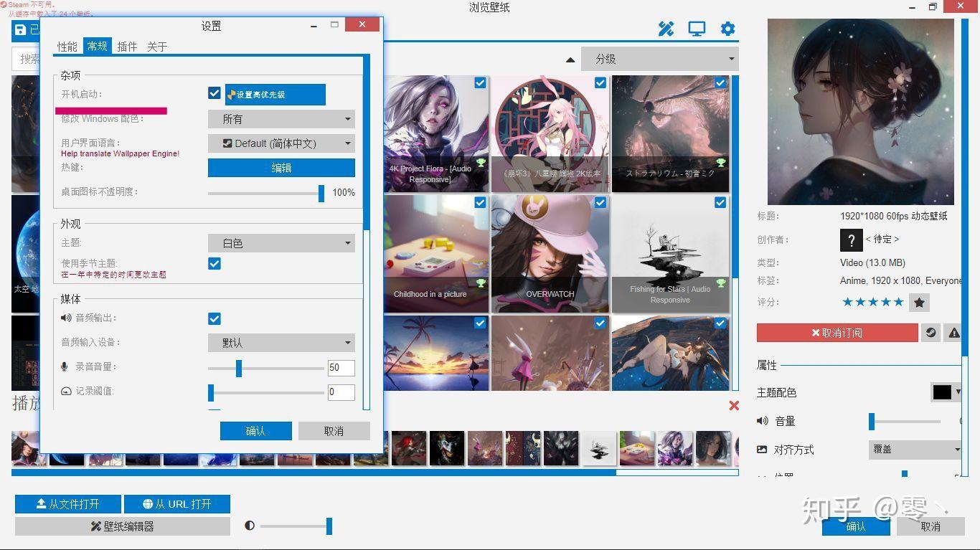Open the 插件 tab of the settings dialog
Image resolution: width=980 pixels, height=550 pixels.
tap(126, 46)
